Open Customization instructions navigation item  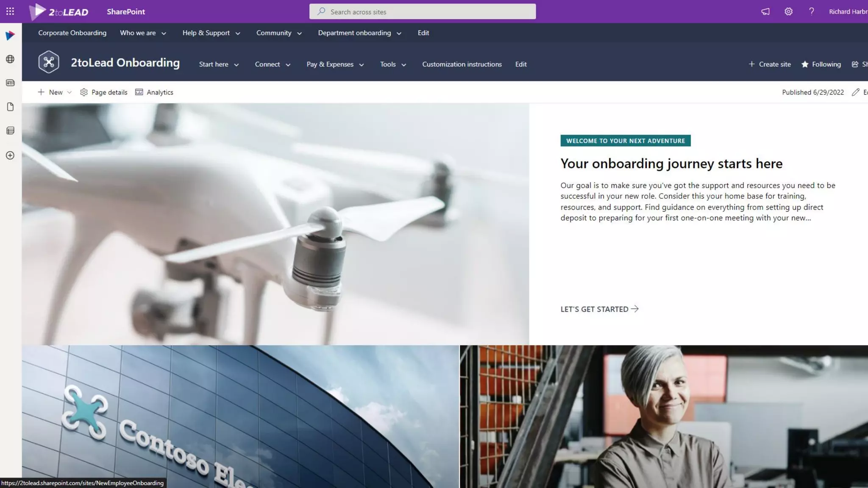(462, 64)
